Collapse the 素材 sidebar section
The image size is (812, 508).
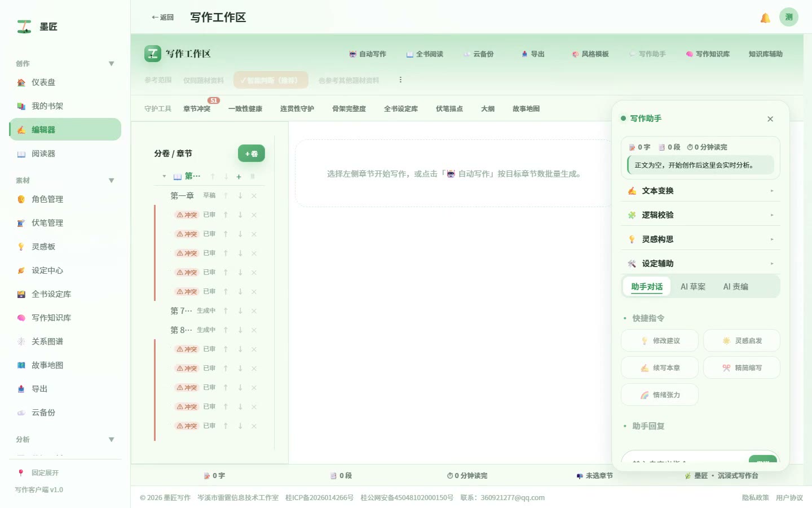112,181
